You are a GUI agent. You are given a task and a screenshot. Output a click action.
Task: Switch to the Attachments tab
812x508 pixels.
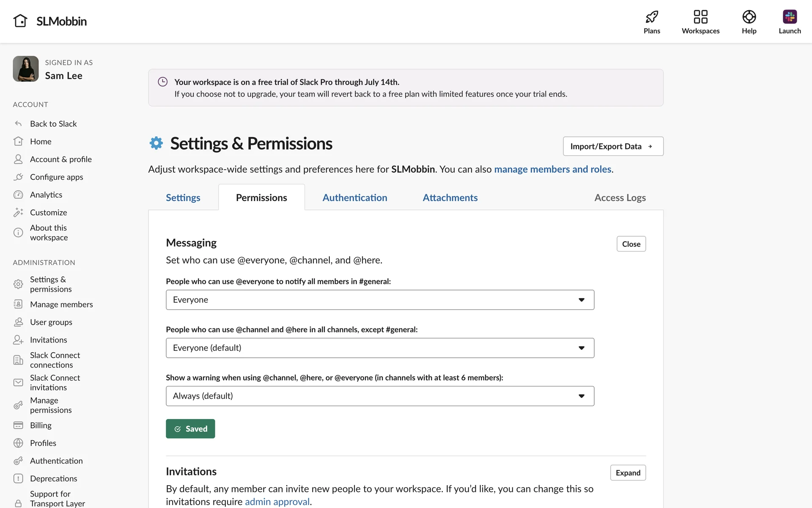tap(450, 198)
